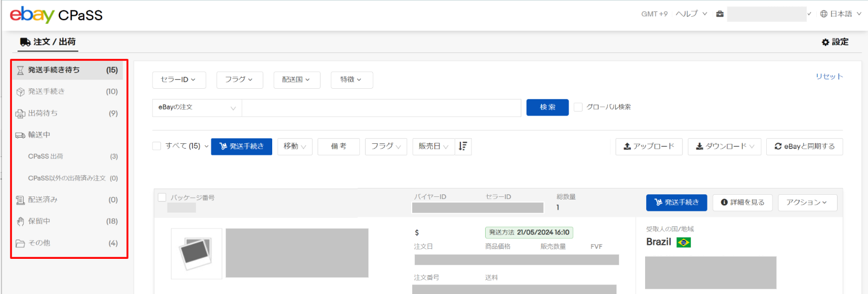Click the hand icon for 保留中
868x294 pixels.
click(20, 222)
